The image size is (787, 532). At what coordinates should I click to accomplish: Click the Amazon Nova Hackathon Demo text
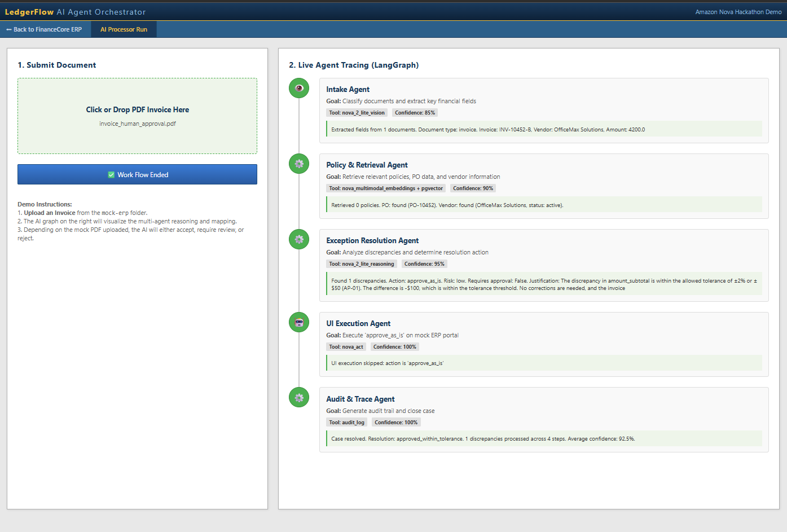[738, 12]
